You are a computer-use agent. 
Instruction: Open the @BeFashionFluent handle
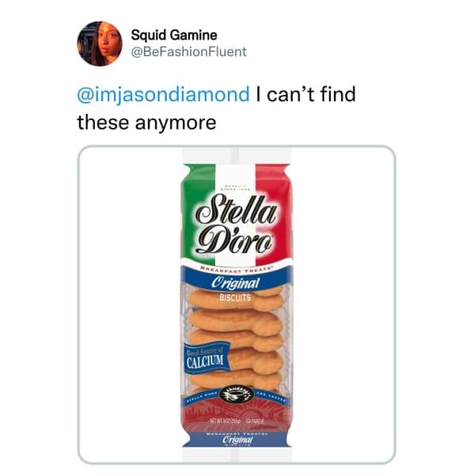188,51
